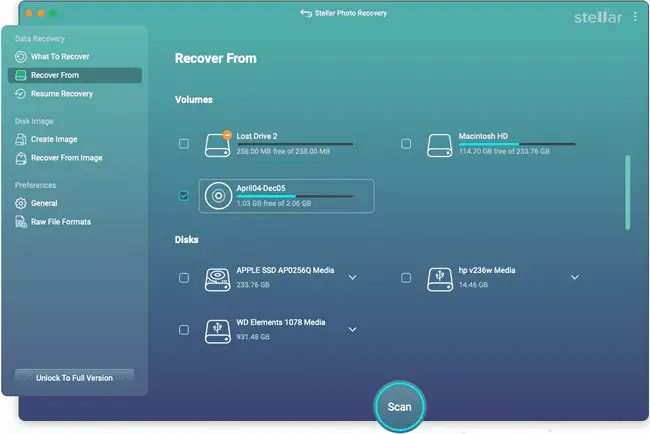
Task: Open the three-dot menu beside stellar logo
Action: [635, 17]
